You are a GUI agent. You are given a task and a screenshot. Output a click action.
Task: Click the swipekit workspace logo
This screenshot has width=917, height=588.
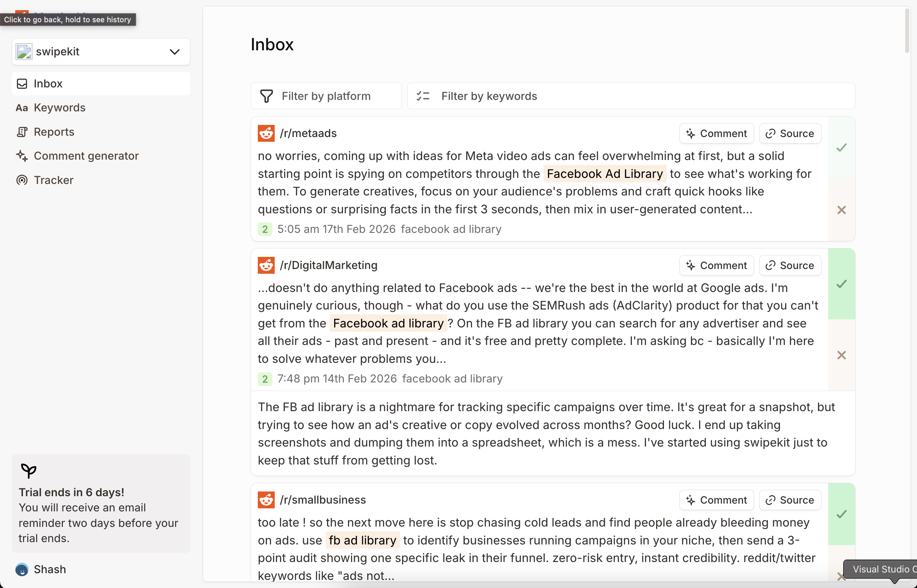(24, 52)
